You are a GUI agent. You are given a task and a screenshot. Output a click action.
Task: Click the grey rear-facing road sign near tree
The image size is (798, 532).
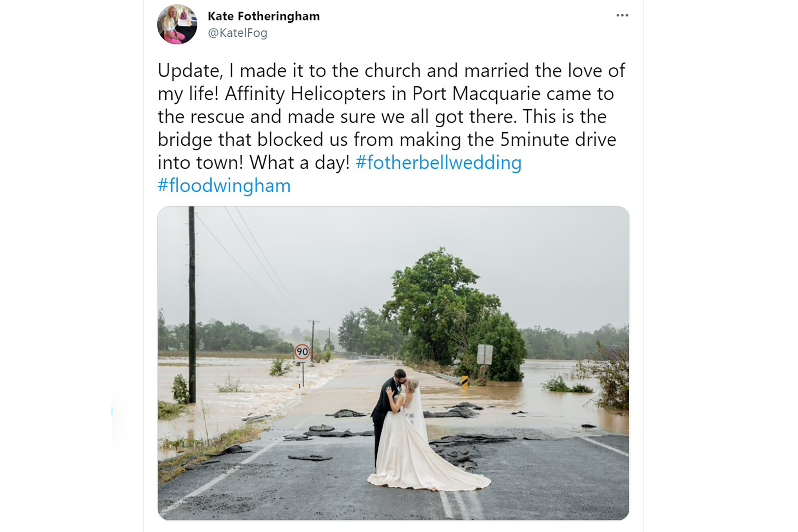pos(485,355)
